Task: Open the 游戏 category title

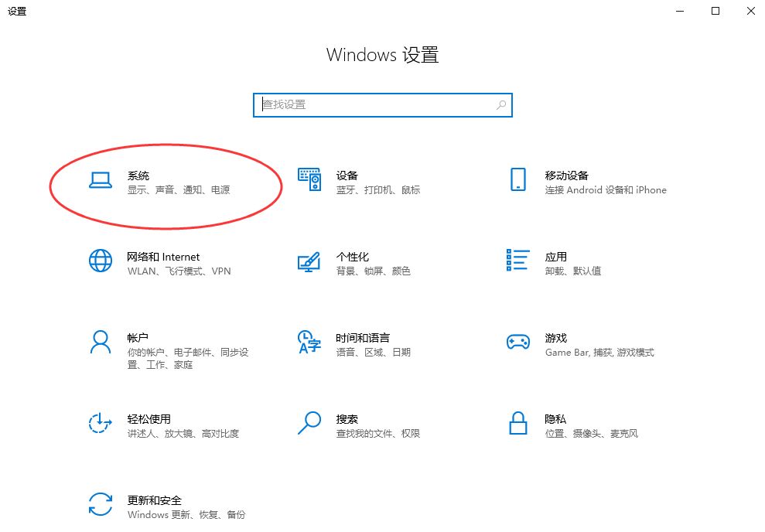Action: pyautogui.click(x=555, y=338)
